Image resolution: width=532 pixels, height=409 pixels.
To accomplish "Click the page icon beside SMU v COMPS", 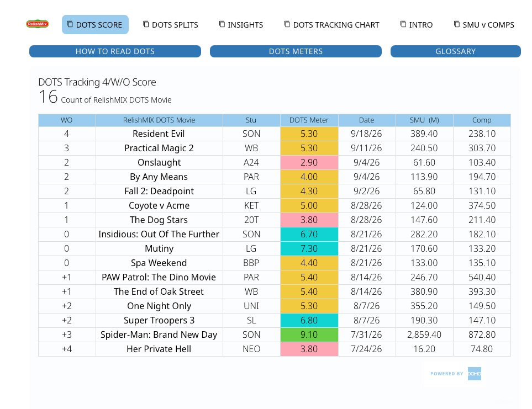I will point(457,24).
